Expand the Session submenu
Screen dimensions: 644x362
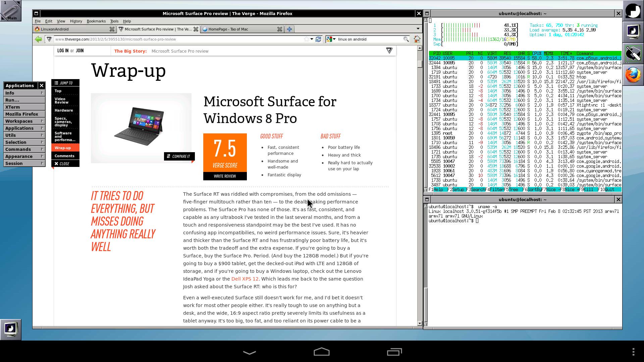click(x=24, y=163)
